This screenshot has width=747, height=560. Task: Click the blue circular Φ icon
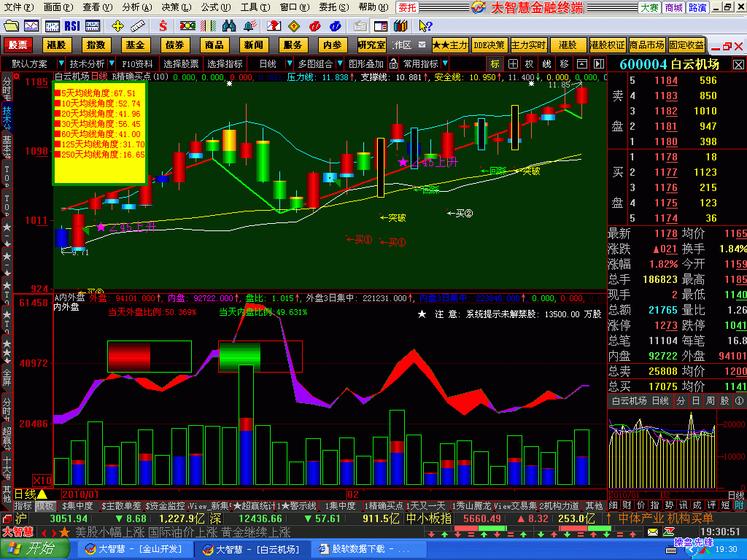336,26
